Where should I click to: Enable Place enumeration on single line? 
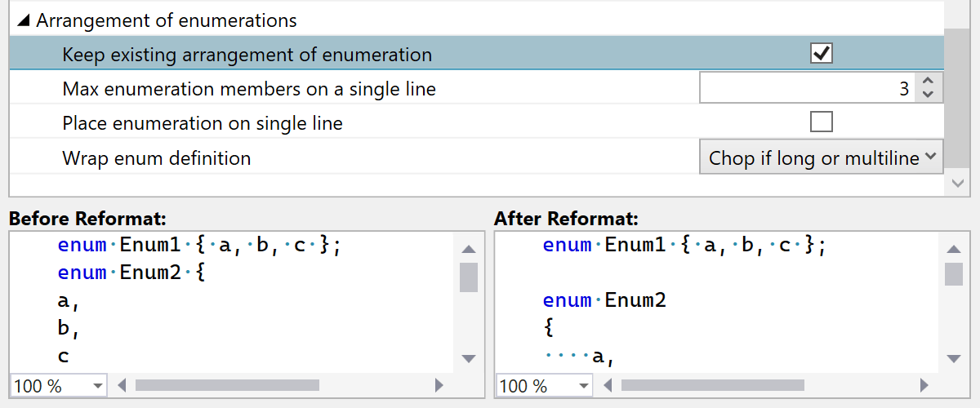coord(821,123)
